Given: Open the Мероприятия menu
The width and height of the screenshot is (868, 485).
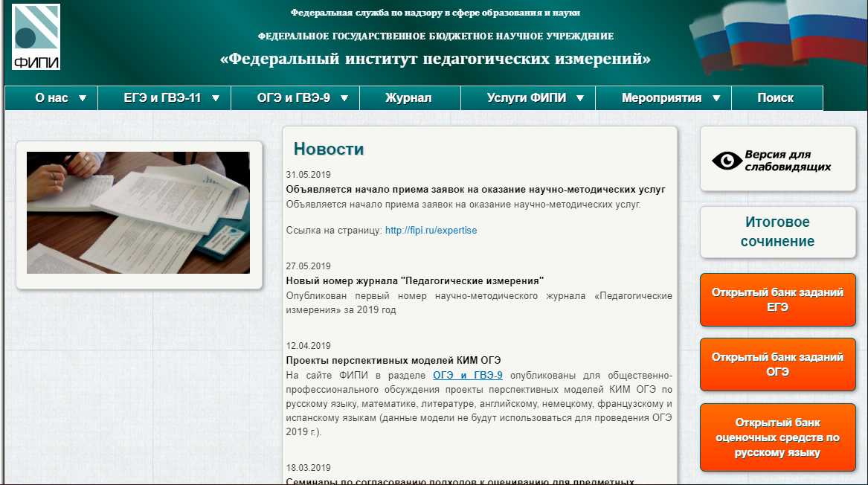Looking at the screenshot, I should point(663,98).
